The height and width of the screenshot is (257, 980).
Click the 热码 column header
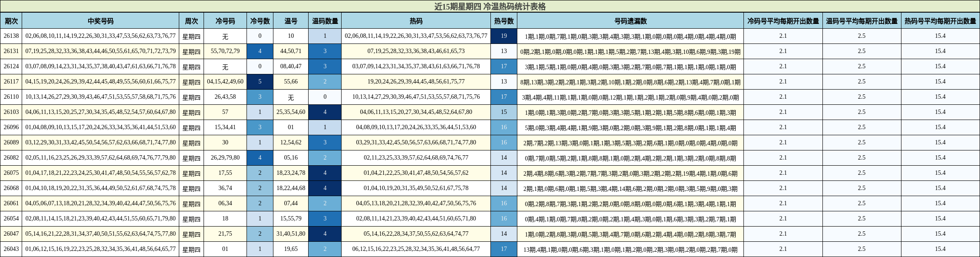(x=416, y=21)
